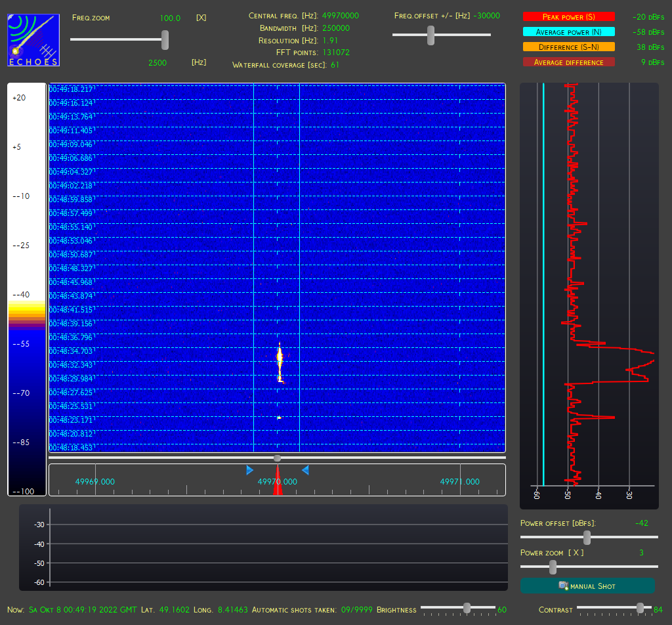Viewport: 672px width, 625px height.
Task: Click the orange Difference (S-N) label
Action: coord(569,47)
